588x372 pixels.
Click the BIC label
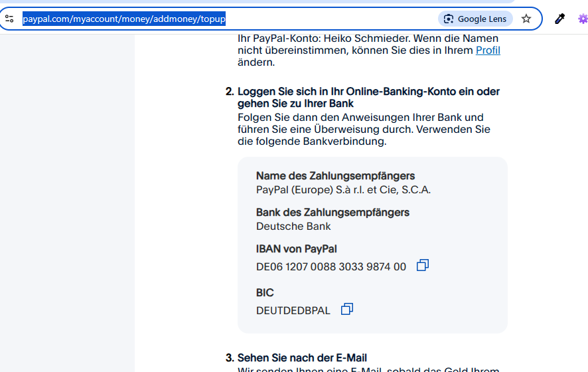[265, 293]
